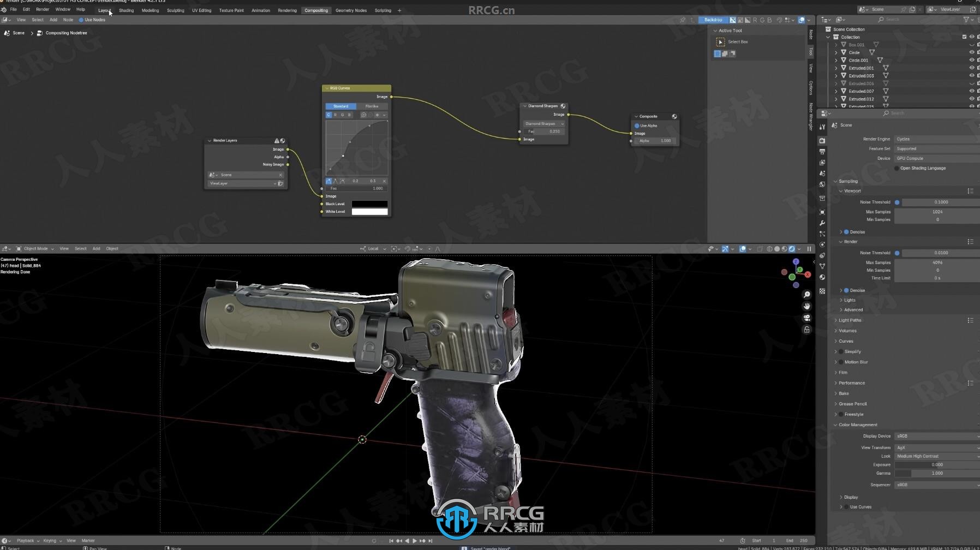This screenshot has width=980, height=550.
Task: Collapse the Color Management panel
Action: point(858,425)
